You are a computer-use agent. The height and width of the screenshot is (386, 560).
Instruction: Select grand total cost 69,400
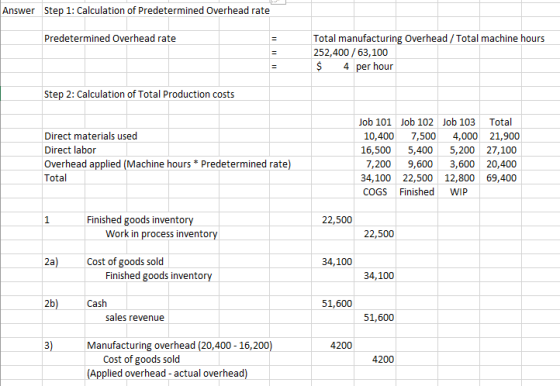tap(501, 178)
